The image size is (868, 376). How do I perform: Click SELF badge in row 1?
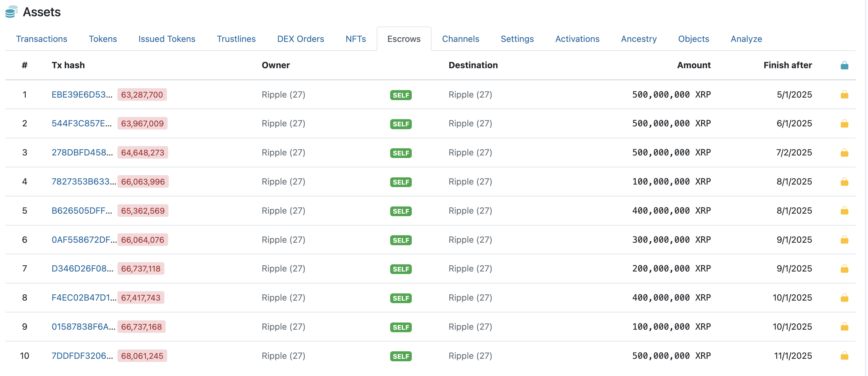[x=400, y=95]
